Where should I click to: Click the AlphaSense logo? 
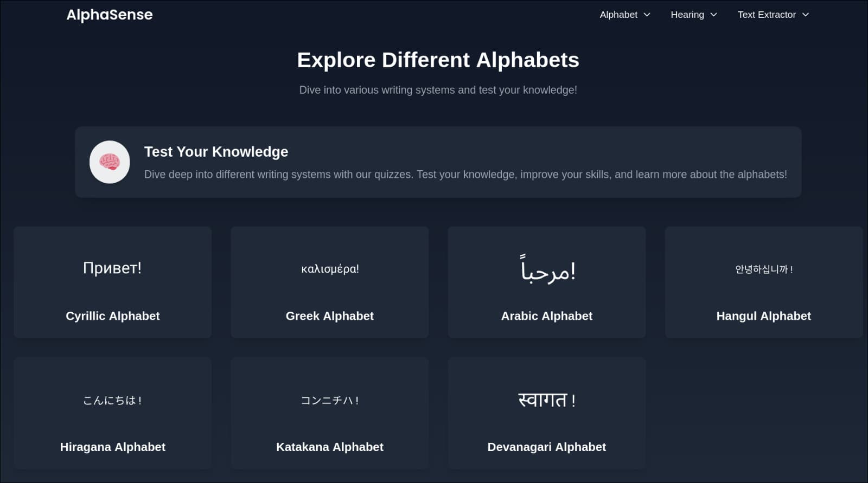click(110, 15)
